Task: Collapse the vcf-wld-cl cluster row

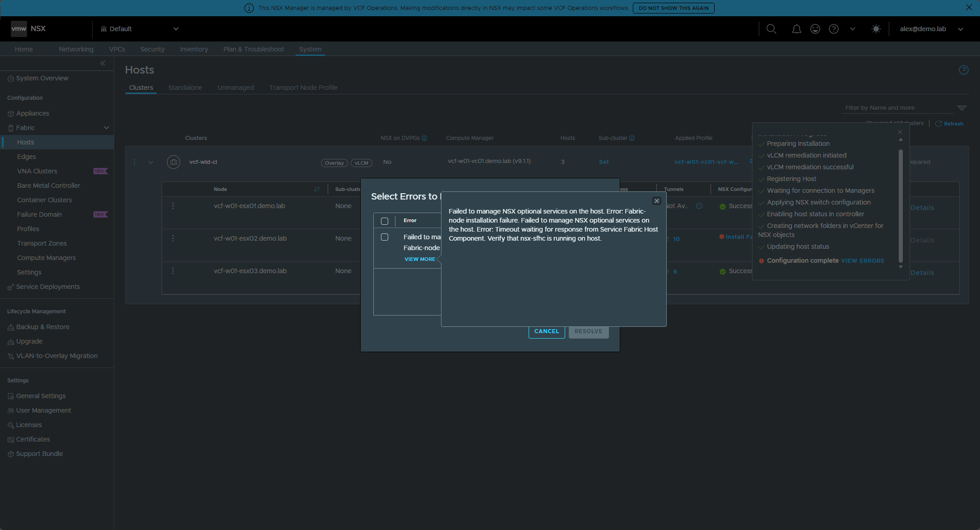Action: [x=151, y=162]
